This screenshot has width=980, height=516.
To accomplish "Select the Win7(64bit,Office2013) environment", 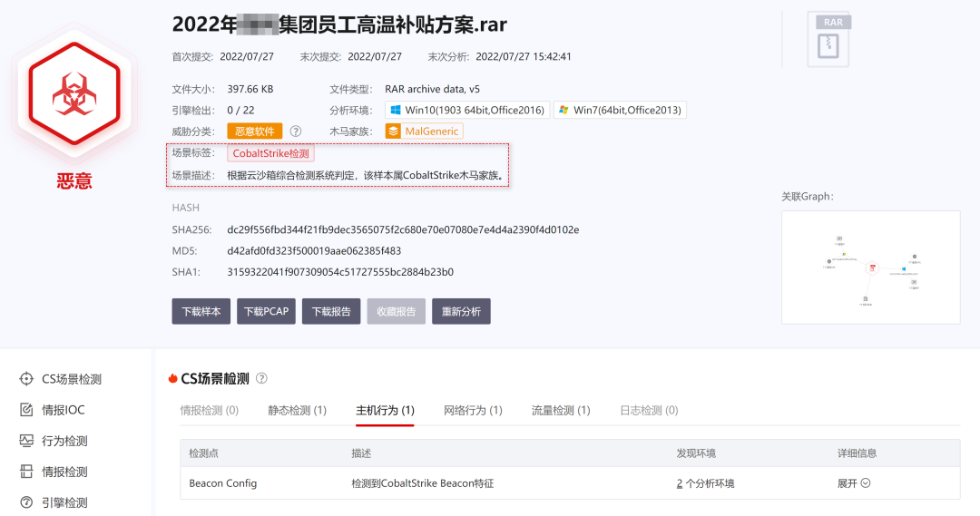I will [620, 110].
